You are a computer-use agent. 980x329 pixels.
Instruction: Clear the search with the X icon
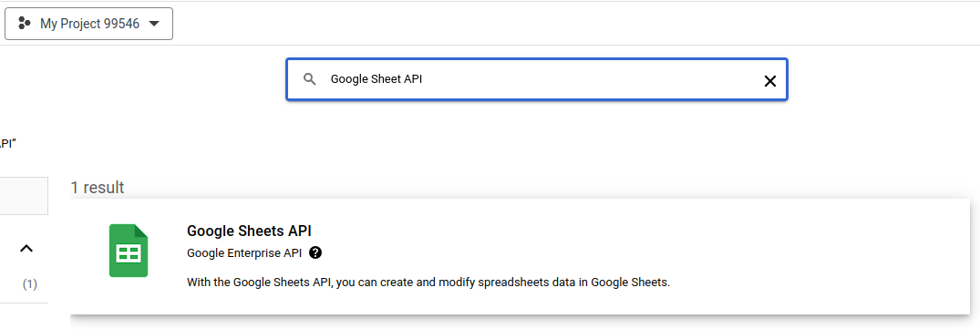770,80
